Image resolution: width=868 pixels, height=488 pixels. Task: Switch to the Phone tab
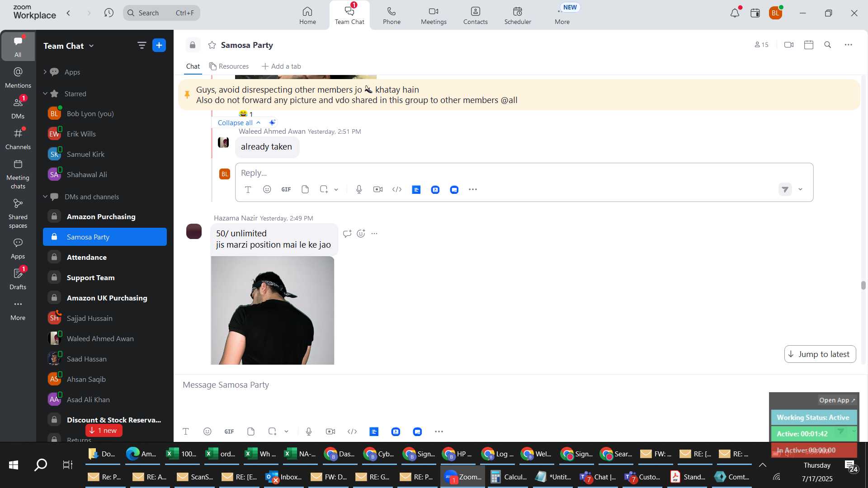(x=392, y=15)
